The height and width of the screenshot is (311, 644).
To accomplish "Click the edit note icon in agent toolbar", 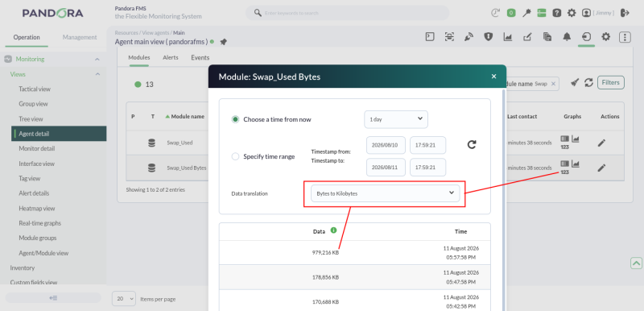I will [x=527, y=37].
